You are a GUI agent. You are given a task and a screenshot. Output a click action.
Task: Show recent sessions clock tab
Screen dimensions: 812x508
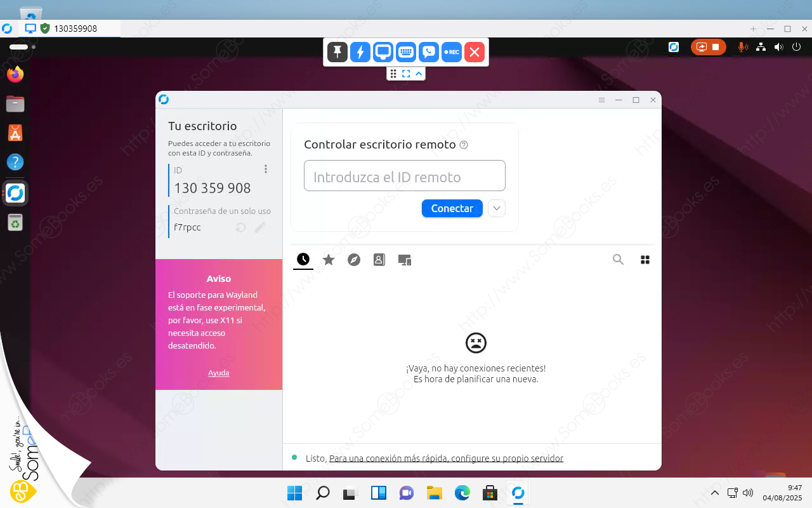tap(303, 259)
